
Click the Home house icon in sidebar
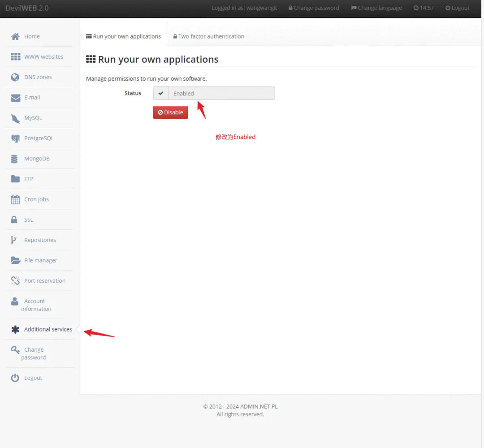tap(15, 36)
